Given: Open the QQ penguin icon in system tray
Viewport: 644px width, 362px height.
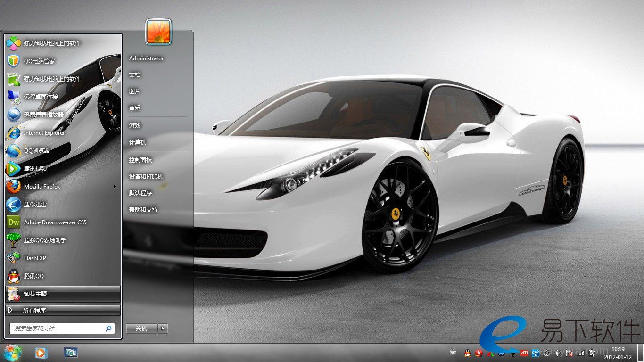Looking at the screenshot, I should pyautogui.click(x=467, y=353).
